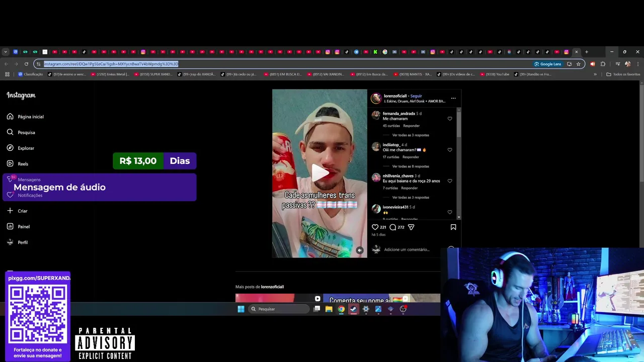Open the (9338) YouTube bookmark

(495, 74)
